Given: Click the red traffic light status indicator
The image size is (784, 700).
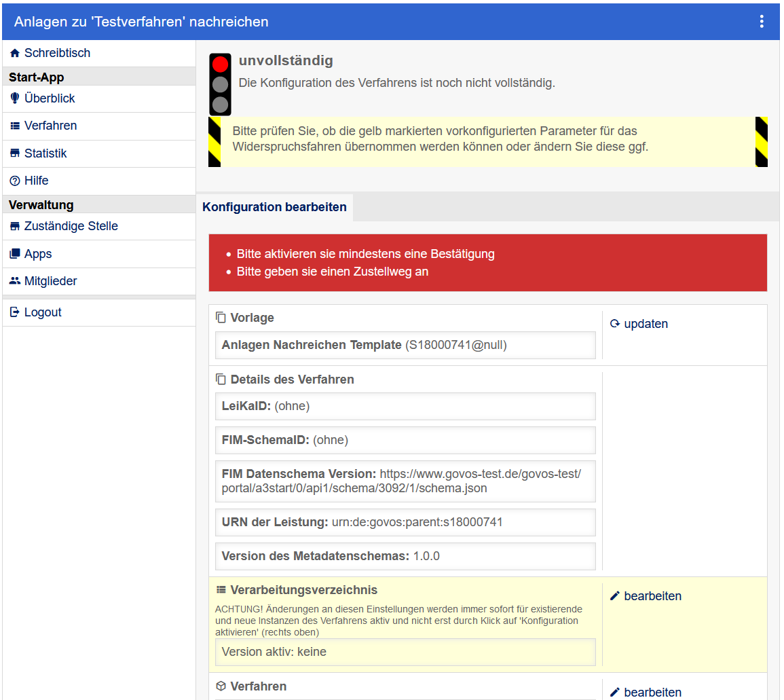Looking at the screenshot, I should pyautogui.click(x=220, y=65).
